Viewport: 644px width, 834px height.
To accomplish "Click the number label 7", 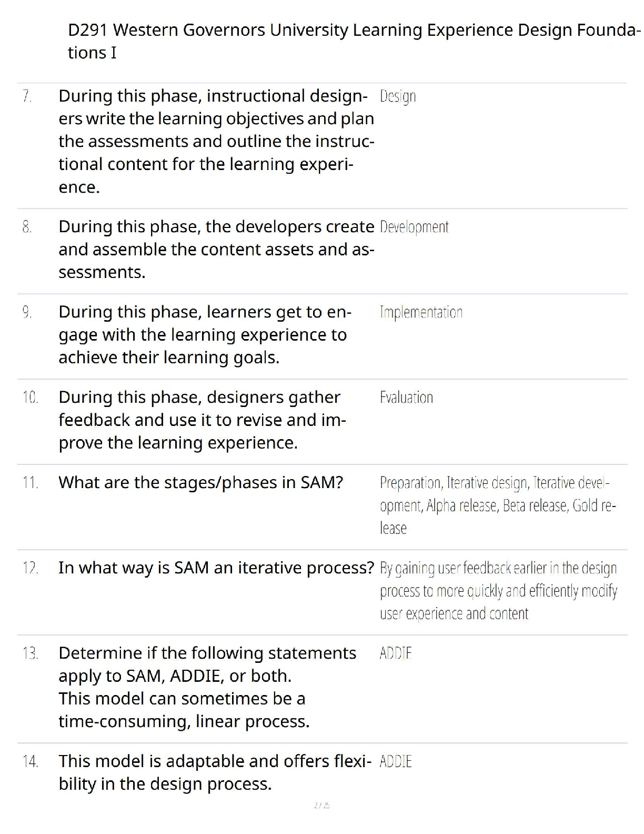I will [27, 96].
